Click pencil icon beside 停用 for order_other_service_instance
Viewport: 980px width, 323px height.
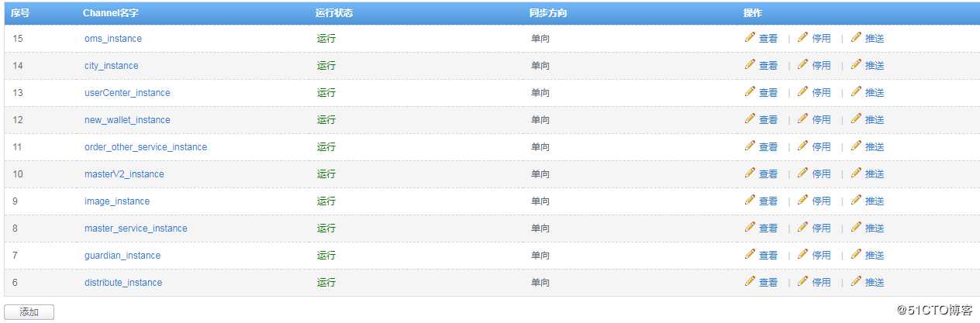(802, 146)
